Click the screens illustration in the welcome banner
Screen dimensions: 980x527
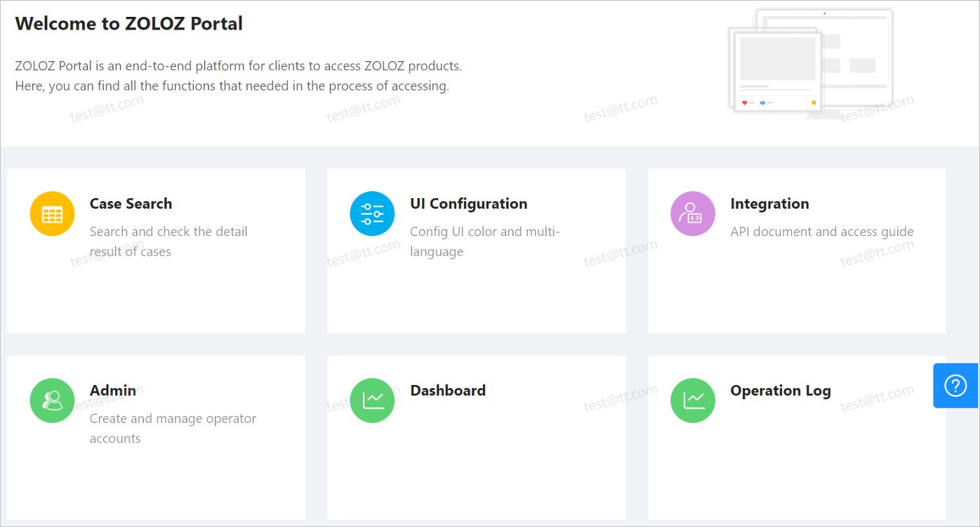(x=811, y=63)
